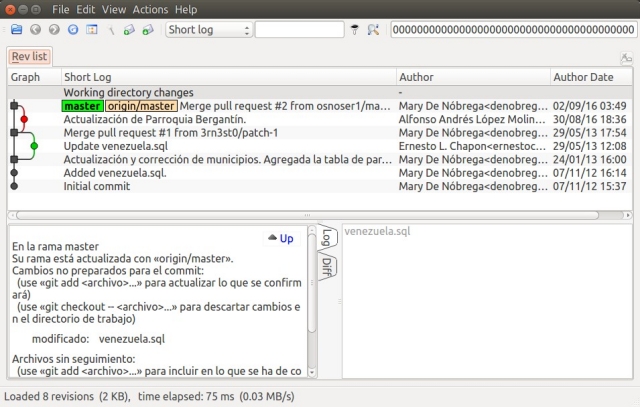Click the blue folder open repository icon
The height and width of the screenshot is (407, 640).
[x=14, y=30]
